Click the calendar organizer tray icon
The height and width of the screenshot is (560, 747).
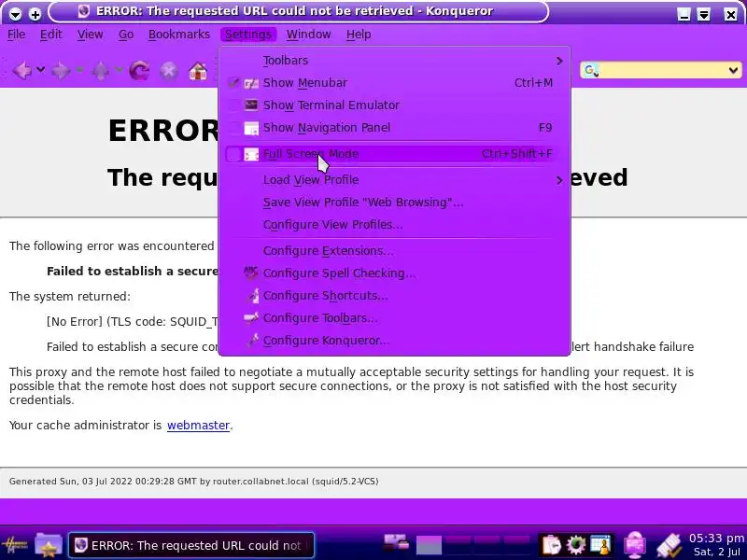point(599,545)
